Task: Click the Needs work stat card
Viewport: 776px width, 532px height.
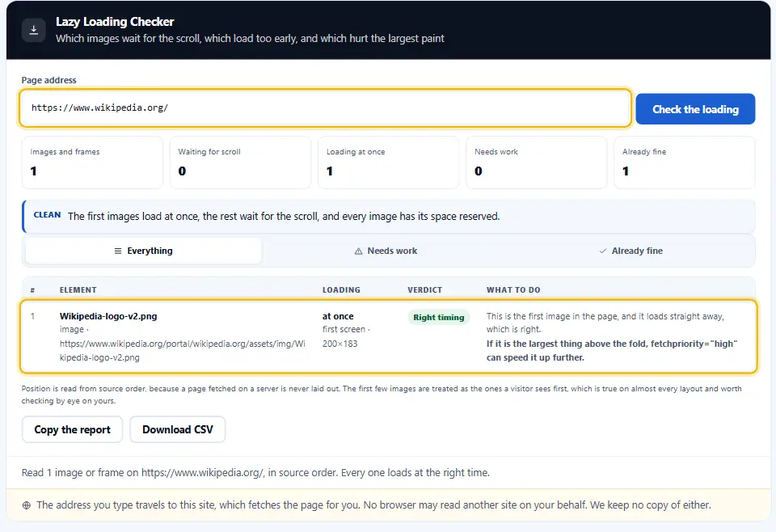Action: [537, 163]
